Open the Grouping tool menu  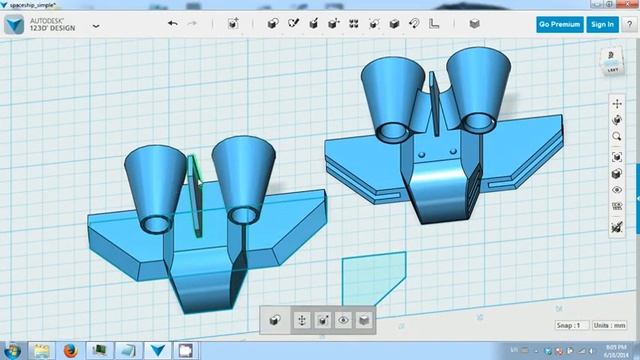374,24
